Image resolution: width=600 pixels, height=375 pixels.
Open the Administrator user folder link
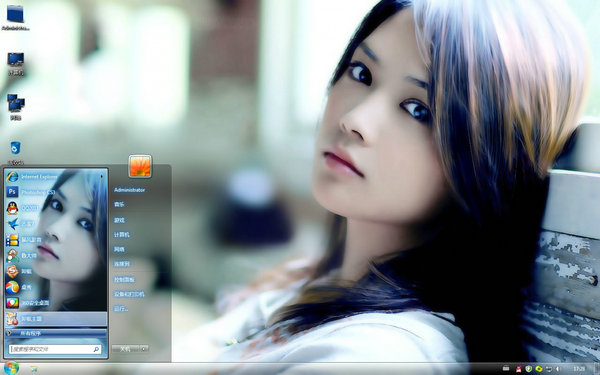129,190
